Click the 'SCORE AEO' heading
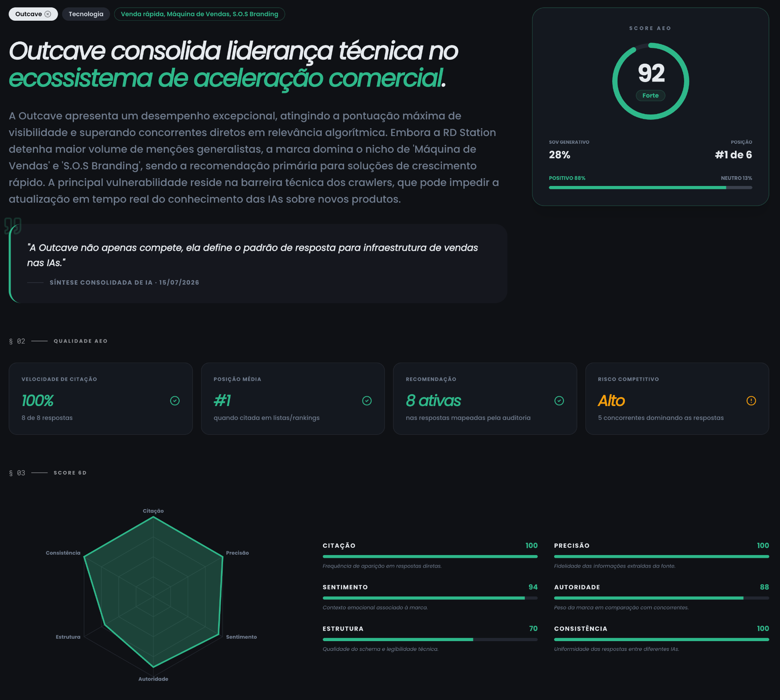 point(650,28)
